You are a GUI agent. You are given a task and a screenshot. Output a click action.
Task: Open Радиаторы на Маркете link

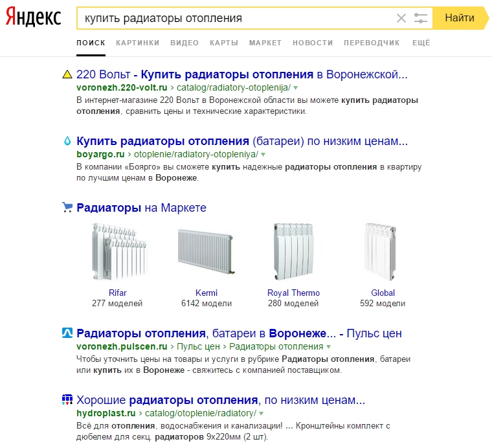(x=141, y=208)
